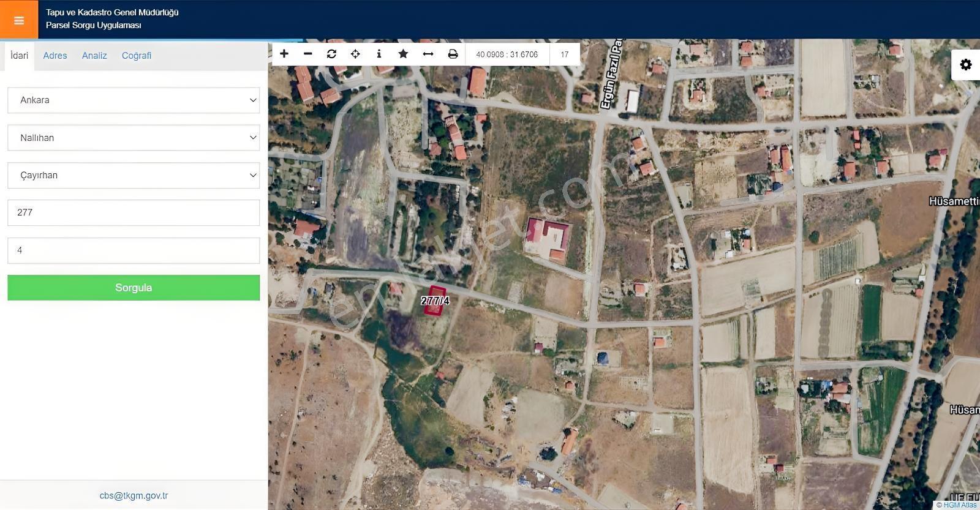Image resolution: width=980 pixels, height=510 pixels.
Task: Click the star favorites icon
Action: pos(403,54)
